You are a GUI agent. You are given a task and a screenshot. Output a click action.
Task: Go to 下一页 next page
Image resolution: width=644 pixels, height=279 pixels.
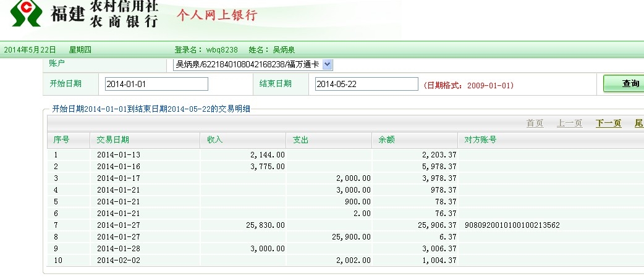[x=608, y=123]
